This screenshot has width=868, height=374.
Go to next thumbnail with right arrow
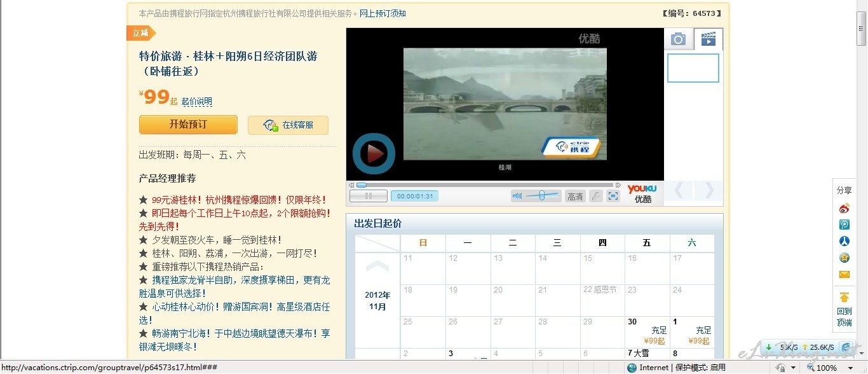(707, 190)
